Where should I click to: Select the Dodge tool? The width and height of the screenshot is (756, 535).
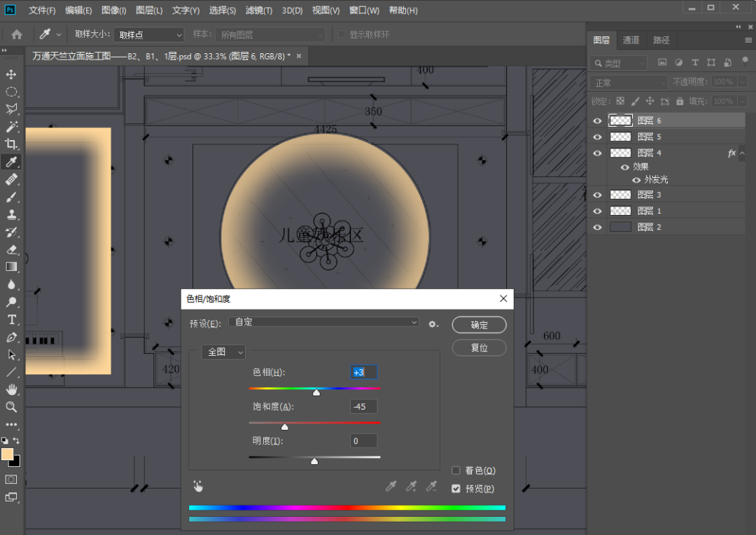pyautogui.click(x=11, y=302)
